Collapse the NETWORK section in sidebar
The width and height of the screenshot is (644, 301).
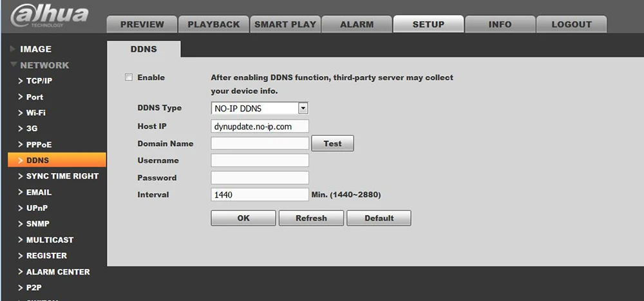click(40, 65)
